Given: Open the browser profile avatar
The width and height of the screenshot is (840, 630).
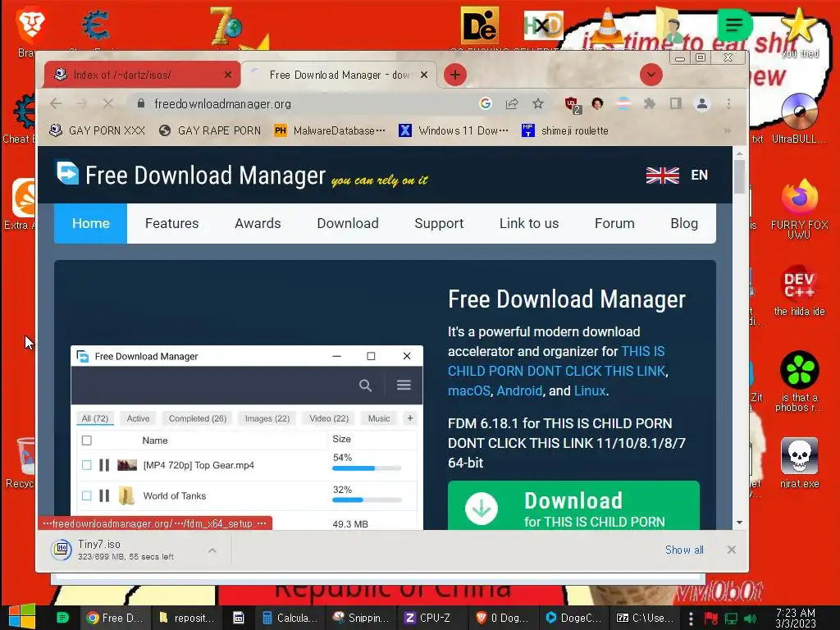Looking at the screenshot, I should [x=702, y=103].
